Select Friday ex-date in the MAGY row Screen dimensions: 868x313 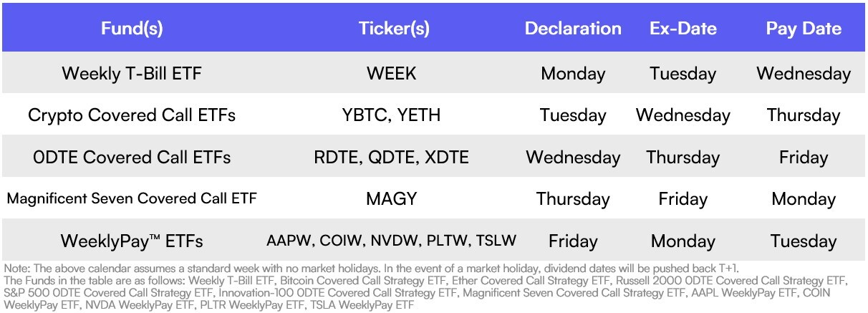tap(683, 199)
